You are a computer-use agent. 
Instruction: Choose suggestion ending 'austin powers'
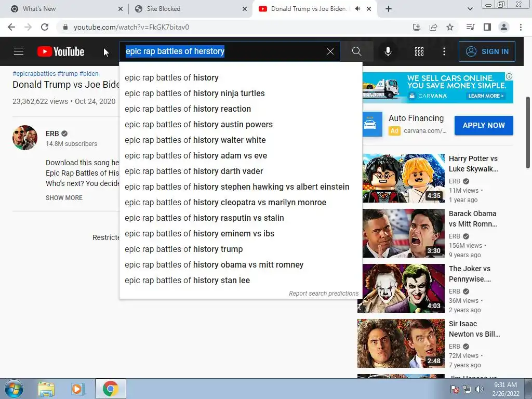pos(241,125)
